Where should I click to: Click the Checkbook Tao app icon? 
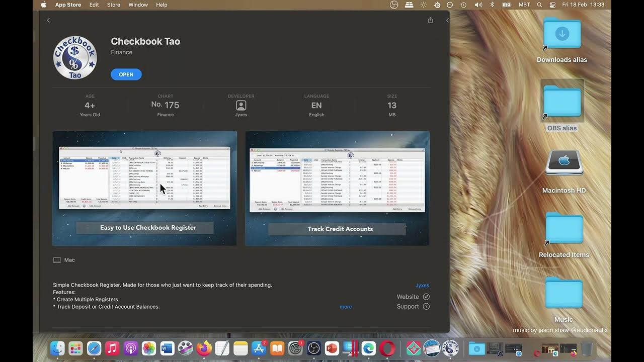pyautogui.click(x=75, y=57)
